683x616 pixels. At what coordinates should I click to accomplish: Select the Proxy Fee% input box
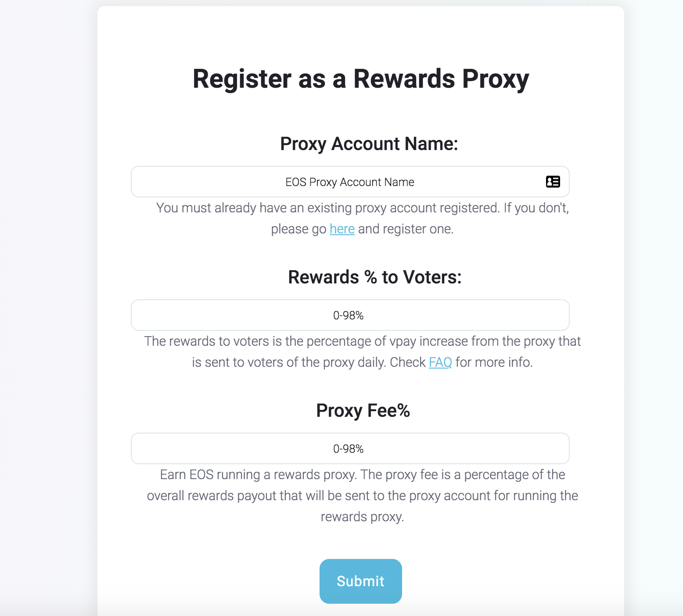350,448
